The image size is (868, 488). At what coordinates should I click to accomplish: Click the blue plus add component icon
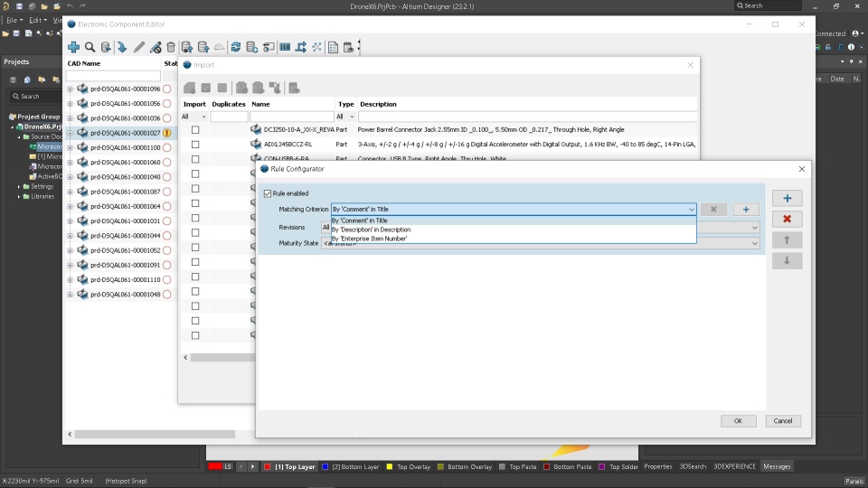tap(73, 47)
